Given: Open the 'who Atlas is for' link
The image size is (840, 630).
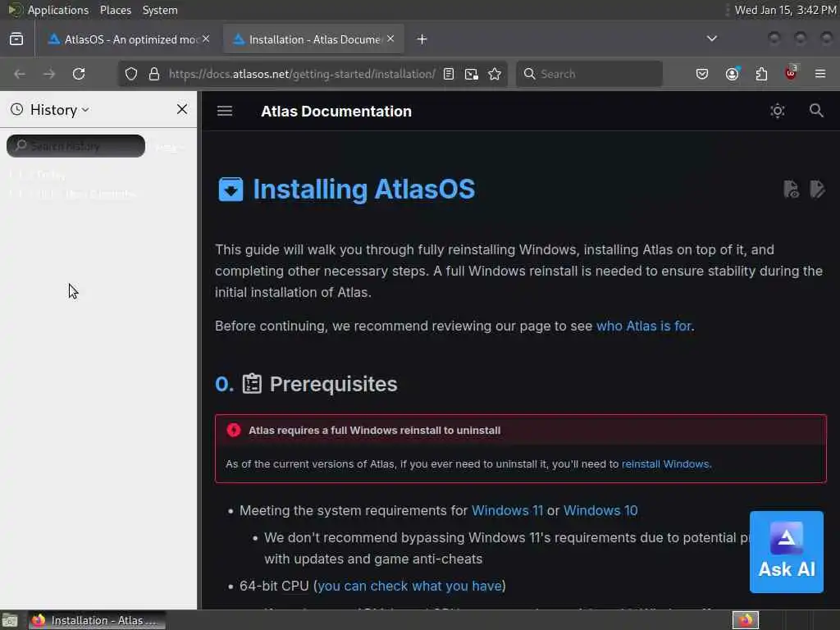Looking at the screenshot, I should [643, 326].
